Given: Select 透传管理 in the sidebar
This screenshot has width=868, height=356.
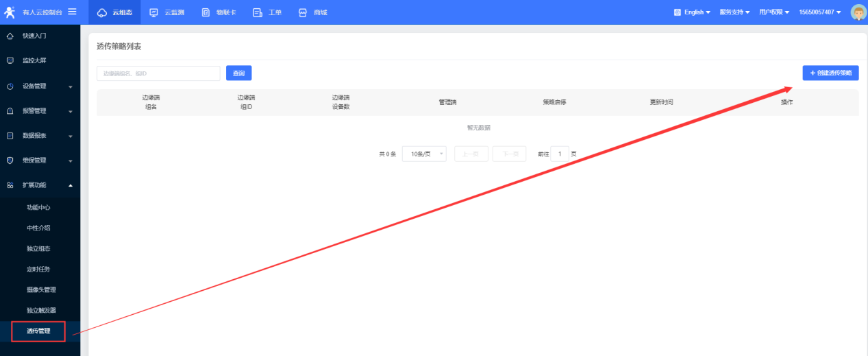Looking at the screenshot, I should pos(38,331).
